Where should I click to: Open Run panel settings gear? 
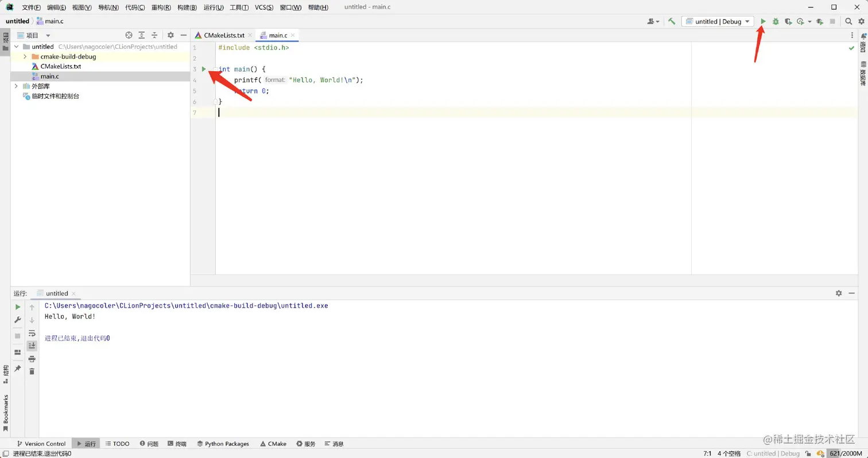click(839, 293)
